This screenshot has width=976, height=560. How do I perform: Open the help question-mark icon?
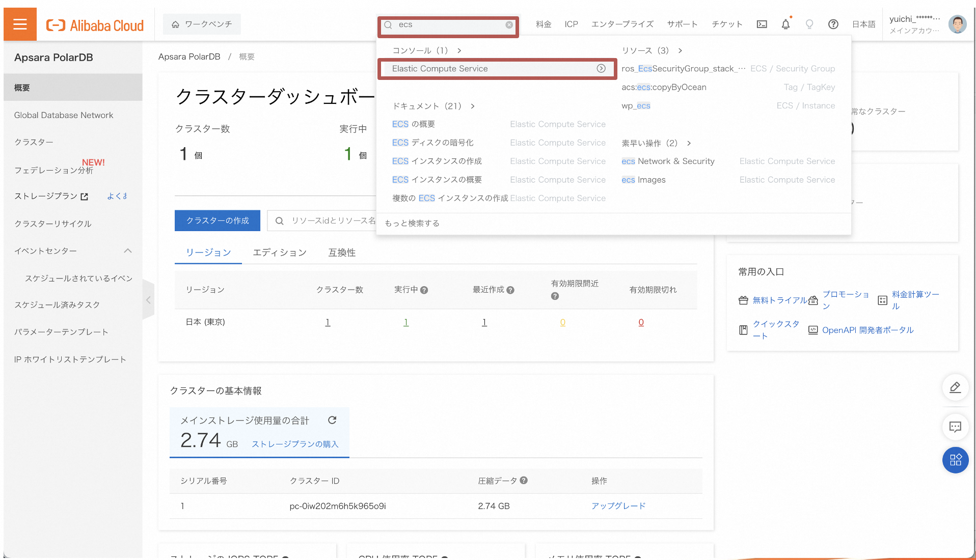pos(833,24)
